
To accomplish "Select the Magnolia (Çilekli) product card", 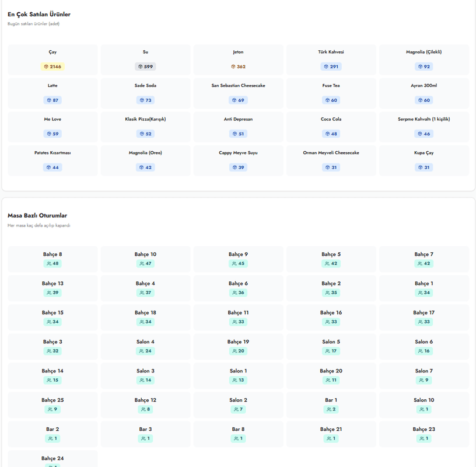I will (423, 60).
